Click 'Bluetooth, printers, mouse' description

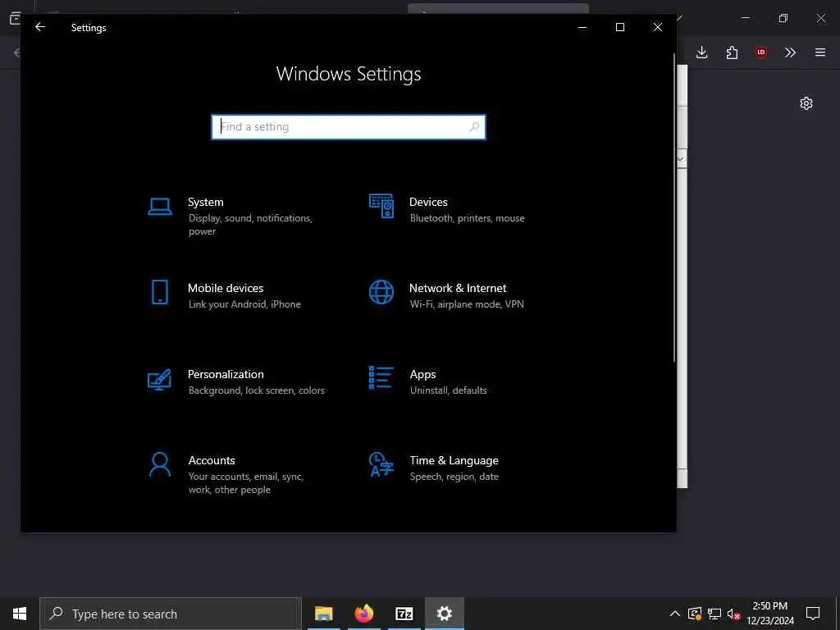click(467, 218)
